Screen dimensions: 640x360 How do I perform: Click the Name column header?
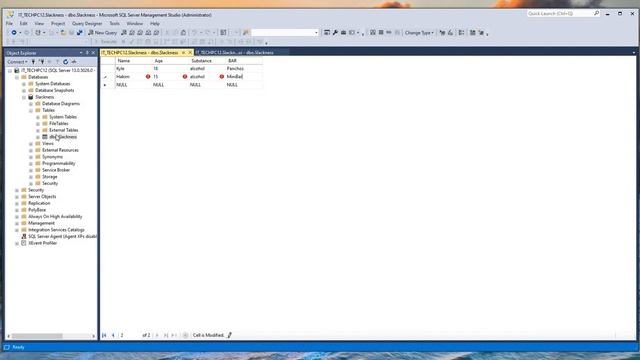(133, 61)
